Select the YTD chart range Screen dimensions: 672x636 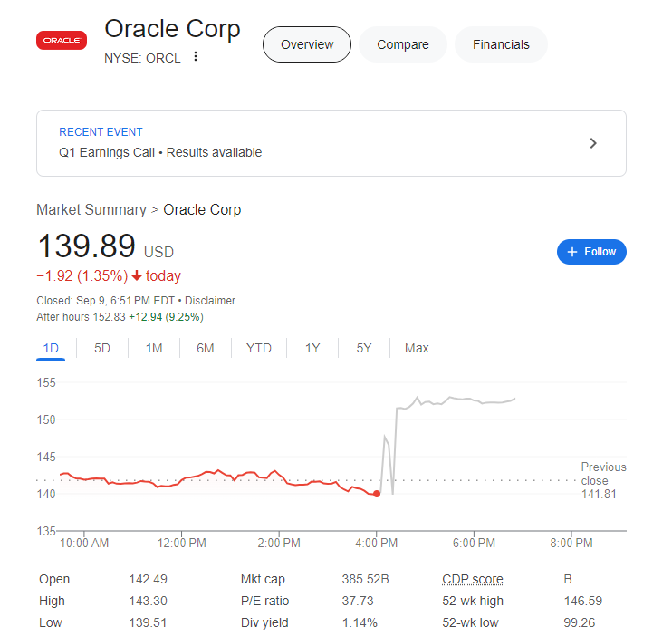tap(259, 348)
